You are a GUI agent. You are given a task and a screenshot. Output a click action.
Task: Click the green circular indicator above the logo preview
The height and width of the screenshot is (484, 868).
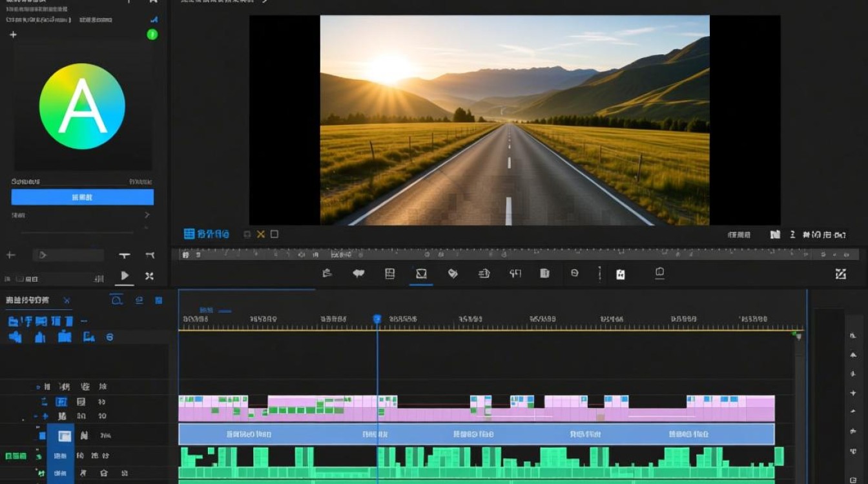pyautogui.click(x=152, y=35)
